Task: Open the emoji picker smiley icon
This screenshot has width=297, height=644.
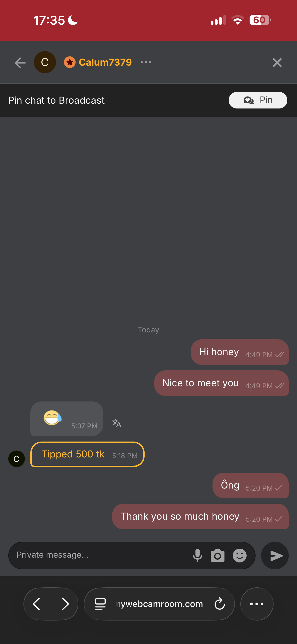Action: (x=239, y=556)
